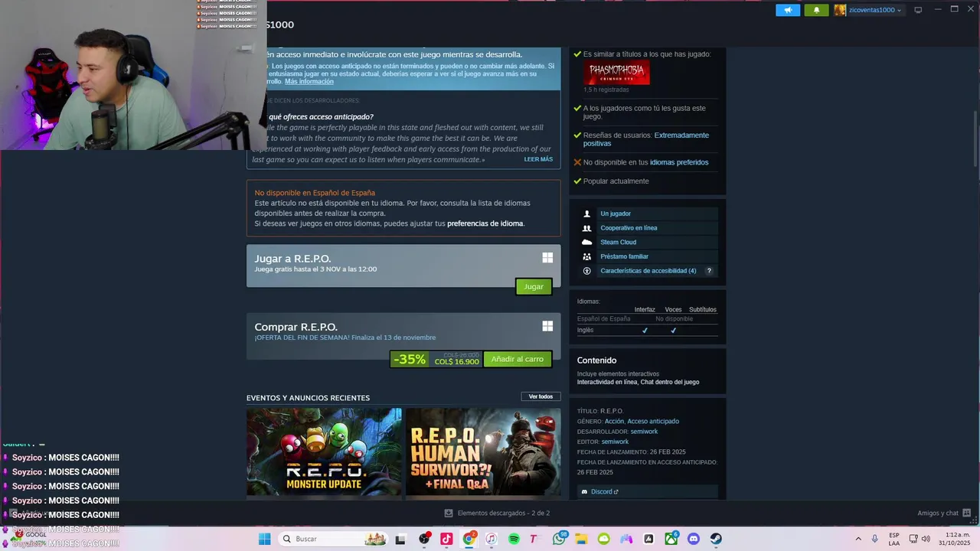Open volume control in system tray
The height and width of the screenshot is (551, 980).
(926, 539)
